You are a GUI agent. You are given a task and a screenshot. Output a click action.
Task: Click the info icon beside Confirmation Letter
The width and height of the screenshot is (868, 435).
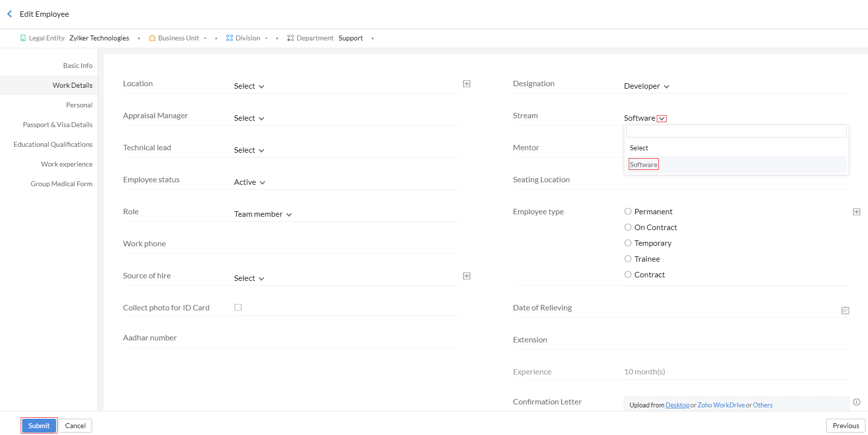857,402
